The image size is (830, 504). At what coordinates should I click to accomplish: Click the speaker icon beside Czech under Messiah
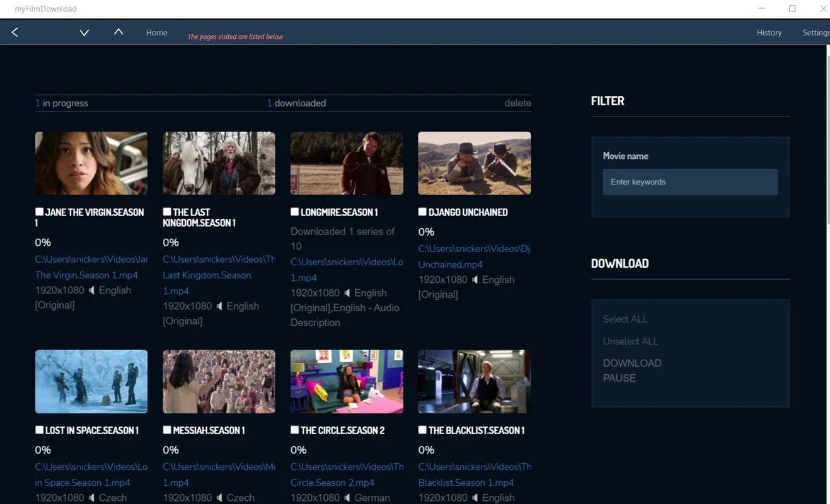pos(219,498)
